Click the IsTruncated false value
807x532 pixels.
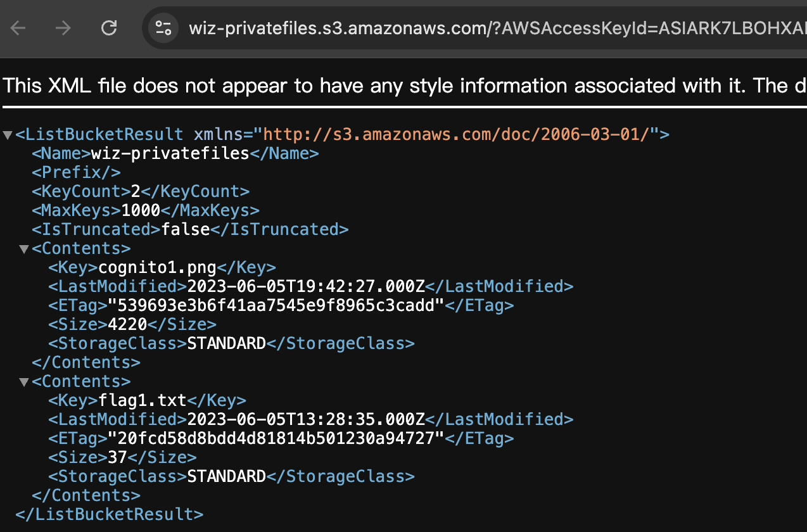pos(186,229)
